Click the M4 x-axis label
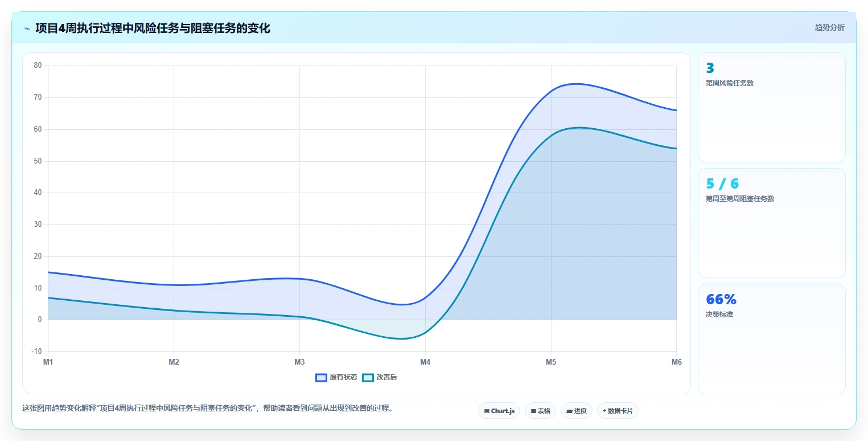Screen dimensions: 868x441 (x=425, y=362)
